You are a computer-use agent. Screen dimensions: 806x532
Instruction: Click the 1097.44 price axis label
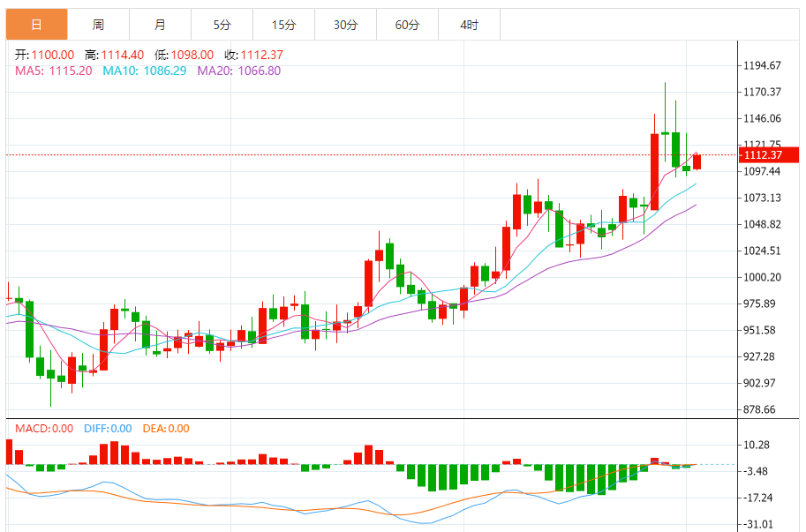point(763,171)
